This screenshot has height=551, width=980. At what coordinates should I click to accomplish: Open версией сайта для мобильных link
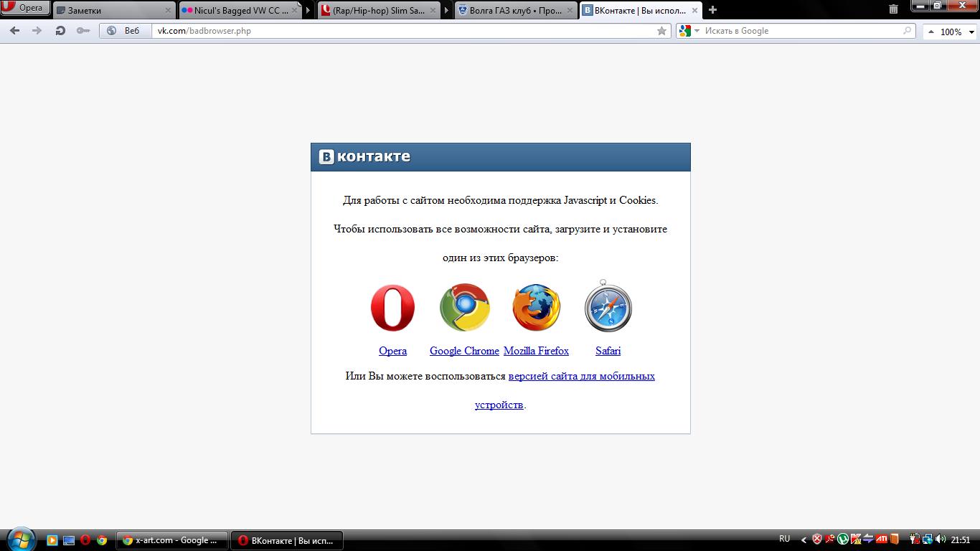tap(582, 376)
